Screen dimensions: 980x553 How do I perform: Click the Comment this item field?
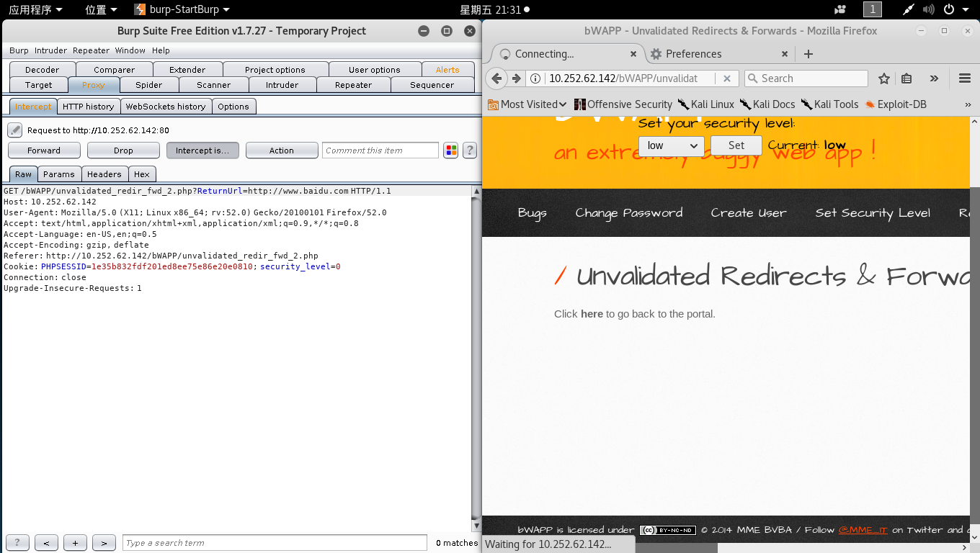pyautogui.click(x=380, y=150)
